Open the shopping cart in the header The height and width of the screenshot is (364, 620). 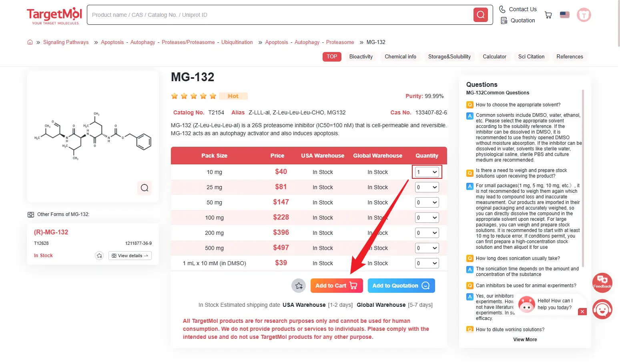[548, 14]
